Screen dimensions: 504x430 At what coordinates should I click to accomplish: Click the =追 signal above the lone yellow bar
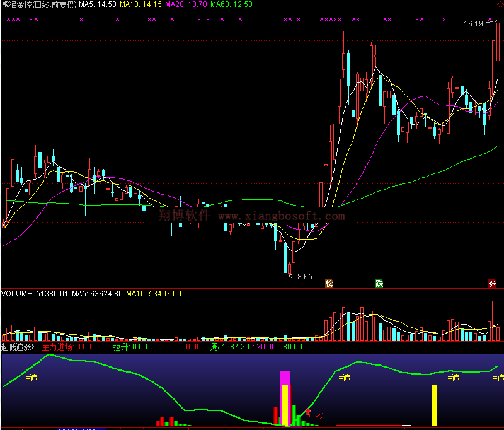pyautogui.click(x=454, y=378)
